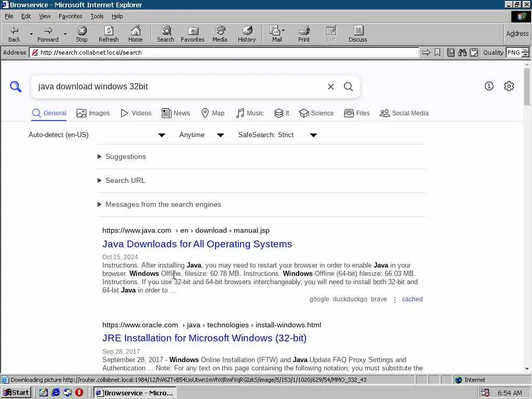532x399 pixels.
Task: Click the blue SearXNG magnifier logo
Action: click(x=16, y=87)
